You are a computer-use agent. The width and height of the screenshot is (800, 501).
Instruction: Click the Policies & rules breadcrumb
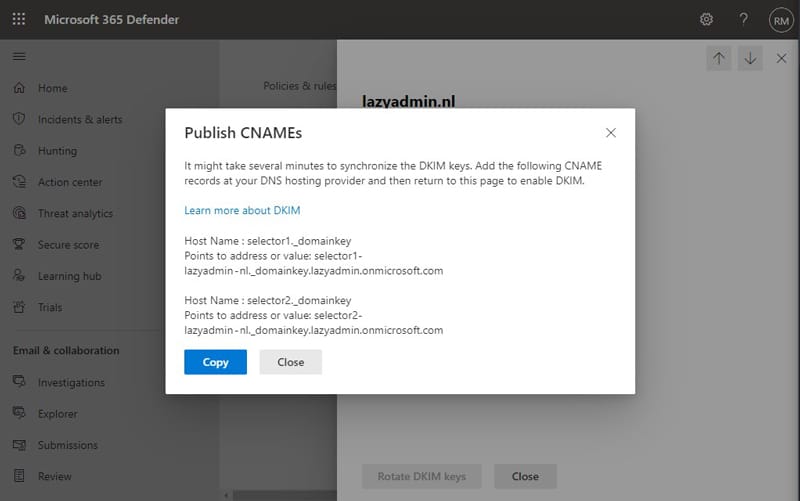click(x=299, y=86)
